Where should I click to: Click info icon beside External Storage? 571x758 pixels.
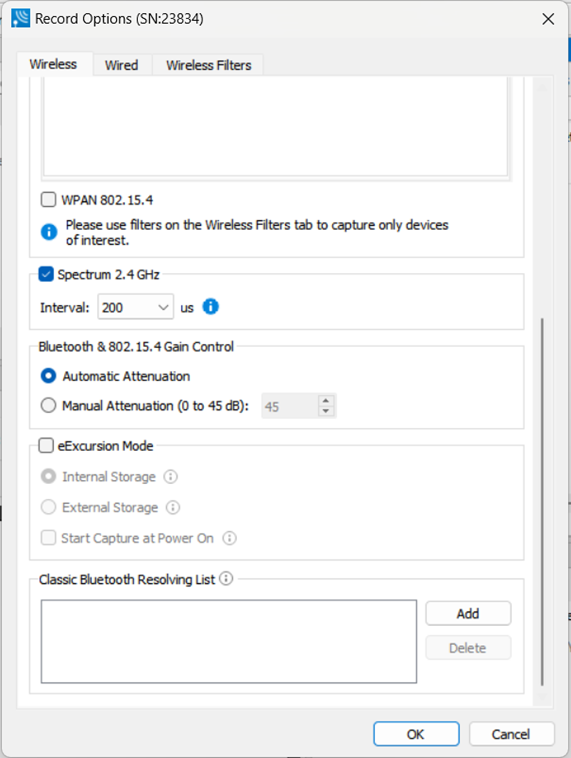(x=173, y=507)
